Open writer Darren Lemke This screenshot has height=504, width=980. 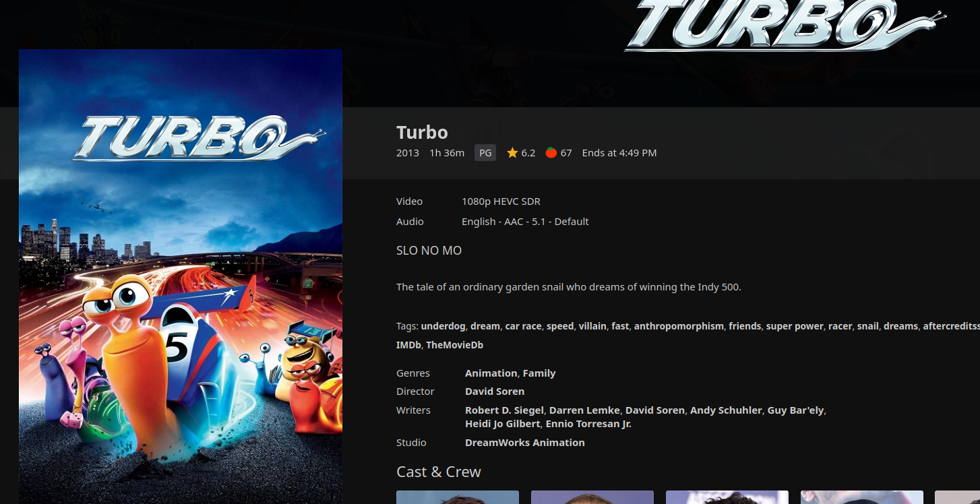pyautogui.click(x=584, y=410)
